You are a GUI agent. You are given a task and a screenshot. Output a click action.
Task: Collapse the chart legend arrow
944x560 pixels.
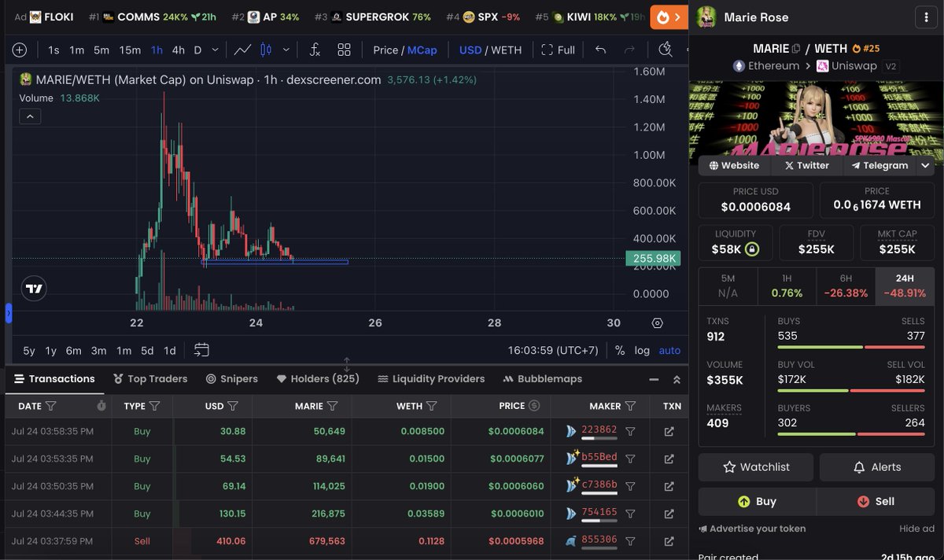pos(29,116)
